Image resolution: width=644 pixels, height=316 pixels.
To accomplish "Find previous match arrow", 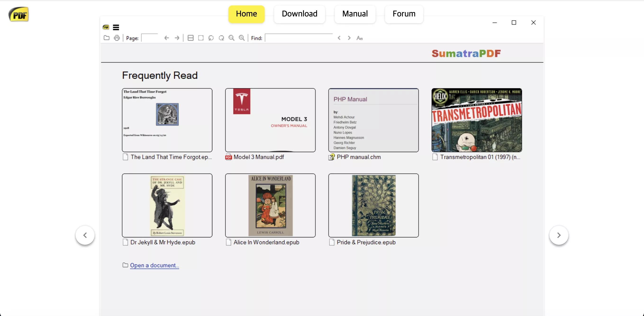I will 339,38.
